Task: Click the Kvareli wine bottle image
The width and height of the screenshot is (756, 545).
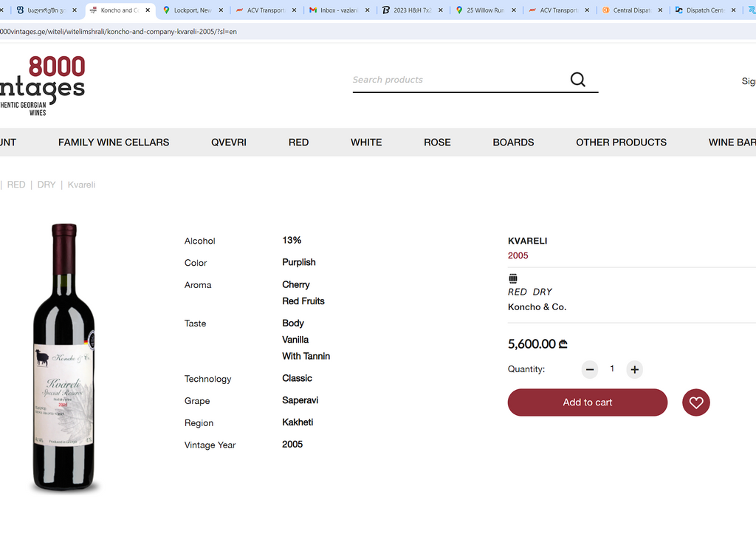Action: coord(64,357)
